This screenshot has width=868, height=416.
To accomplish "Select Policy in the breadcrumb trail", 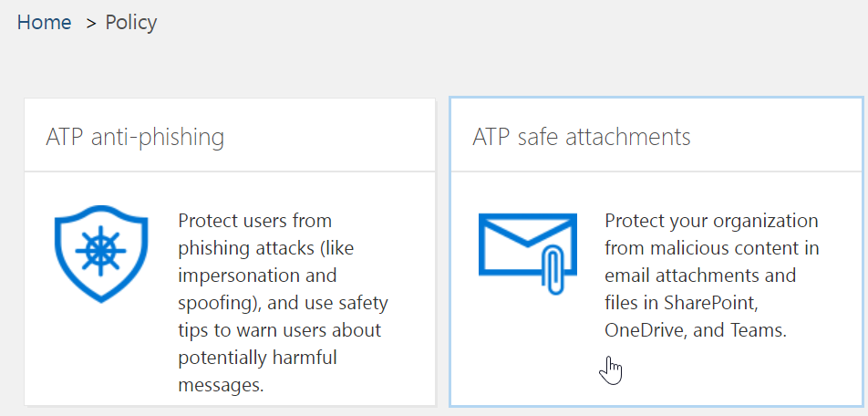I will point(131,23).
